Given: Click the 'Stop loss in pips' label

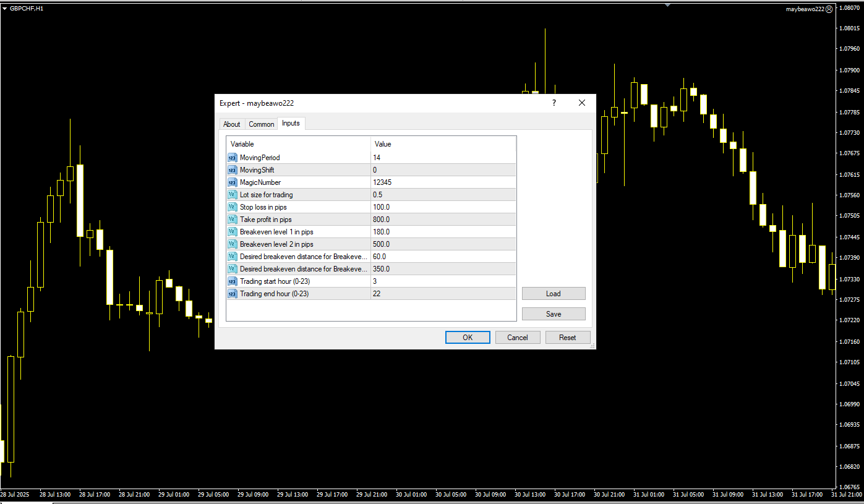Looking at the screenshot, I should pos(263,207).
